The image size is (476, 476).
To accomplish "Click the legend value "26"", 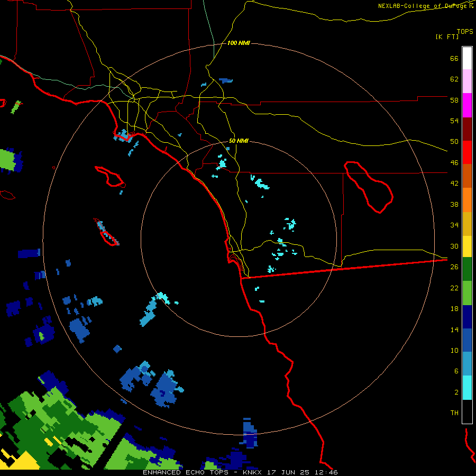I will coord(454,267).
